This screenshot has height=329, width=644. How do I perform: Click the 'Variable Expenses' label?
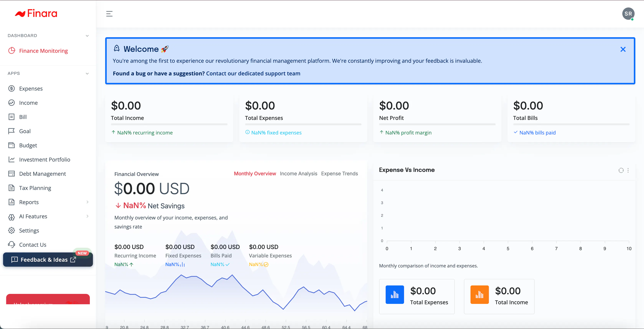pos(270,256)
